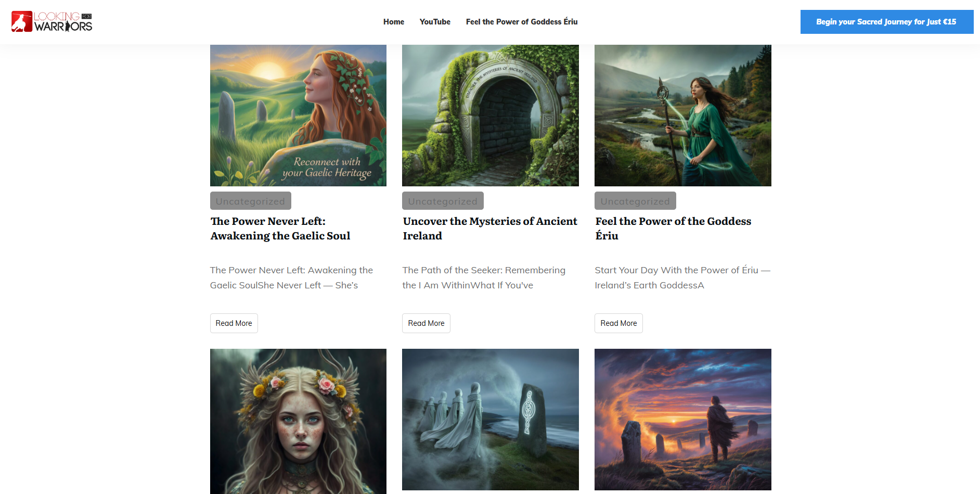
Task: Select the Feel the Power of Goddess Ériu menu
Action: tap(521, 21)
